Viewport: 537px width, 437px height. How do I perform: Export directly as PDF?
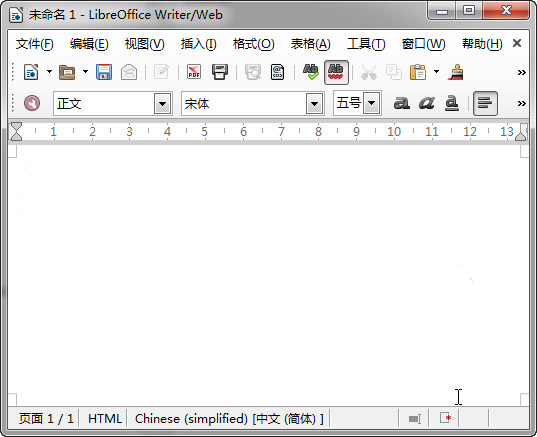[194, 72]
